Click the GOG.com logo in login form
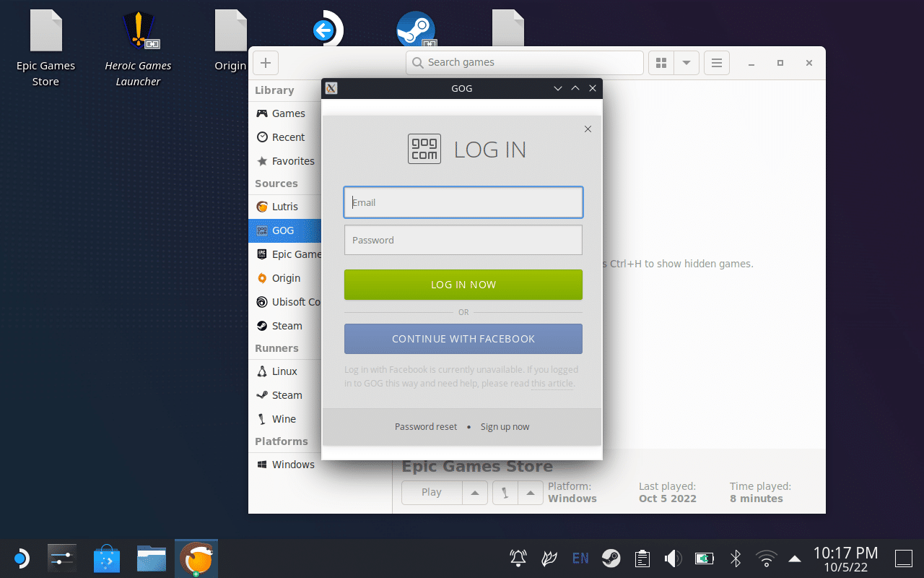Viewport: 924px width, 578px height. pyautogui.click(x=424, y=149)
